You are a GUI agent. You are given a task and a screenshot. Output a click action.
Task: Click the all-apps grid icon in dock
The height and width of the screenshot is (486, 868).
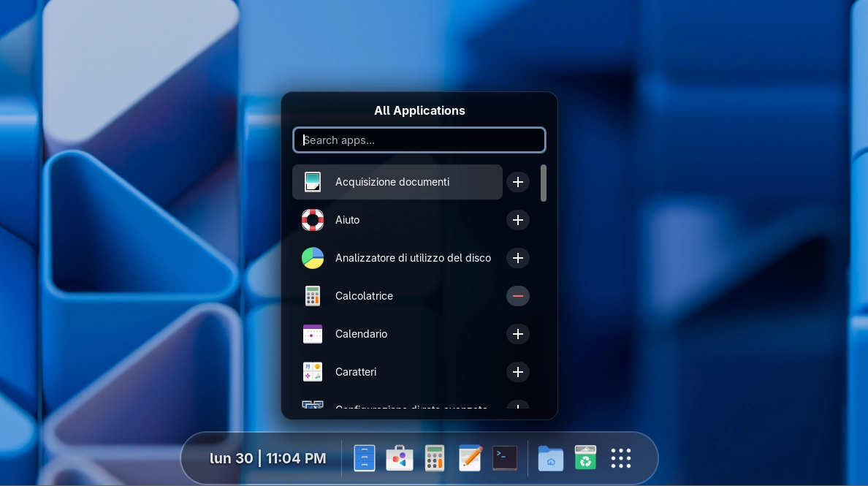[x=620, y=458]
